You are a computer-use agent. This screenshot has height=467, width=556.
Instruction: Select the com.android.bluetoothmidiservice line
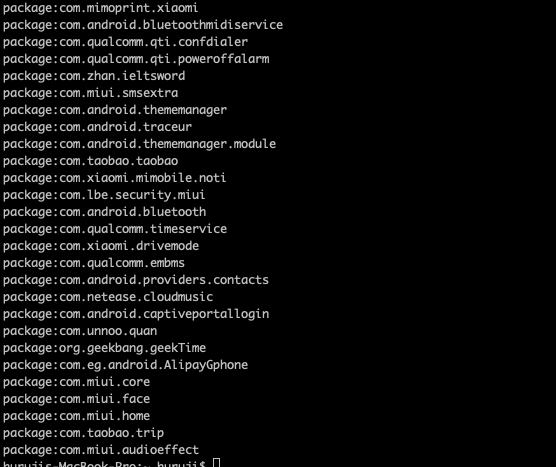click(143, 25)
